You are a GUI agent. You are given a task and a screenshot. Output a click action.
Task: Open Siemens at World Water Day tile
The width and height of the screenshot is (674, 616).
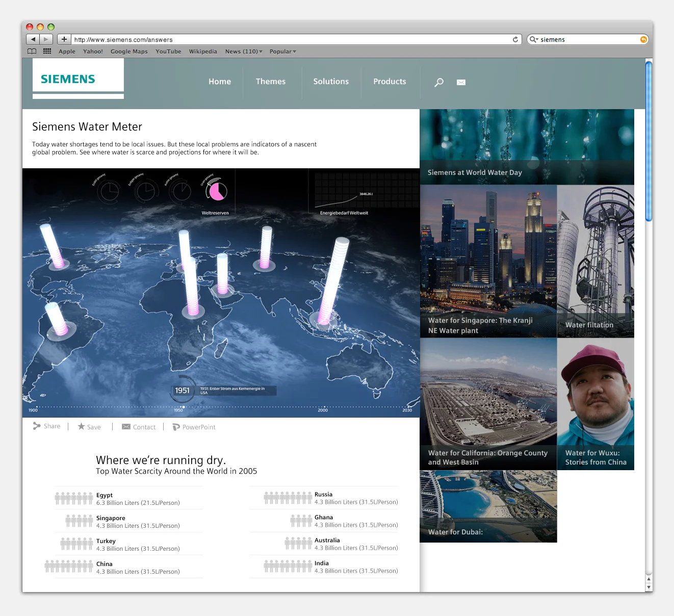527,147
